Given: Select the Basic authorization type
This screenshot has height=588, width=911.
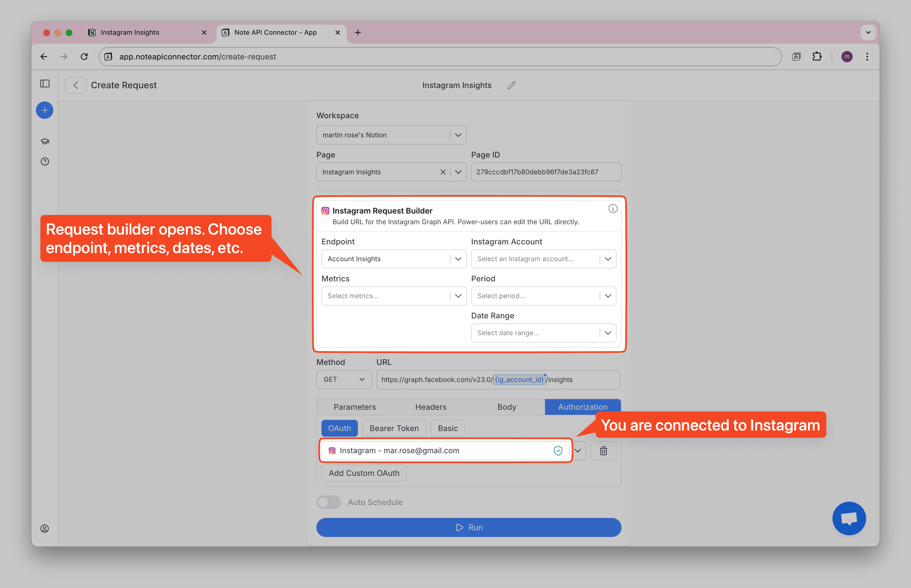Looking at the screenshot, I should [448, 429].
